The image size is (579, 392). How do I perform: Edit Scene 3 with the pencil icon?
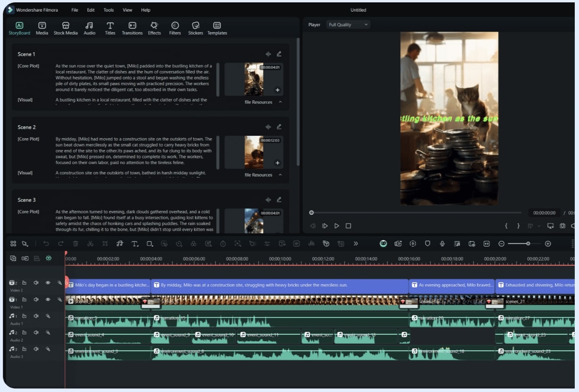pyautogui.click(x=279, y=200)
